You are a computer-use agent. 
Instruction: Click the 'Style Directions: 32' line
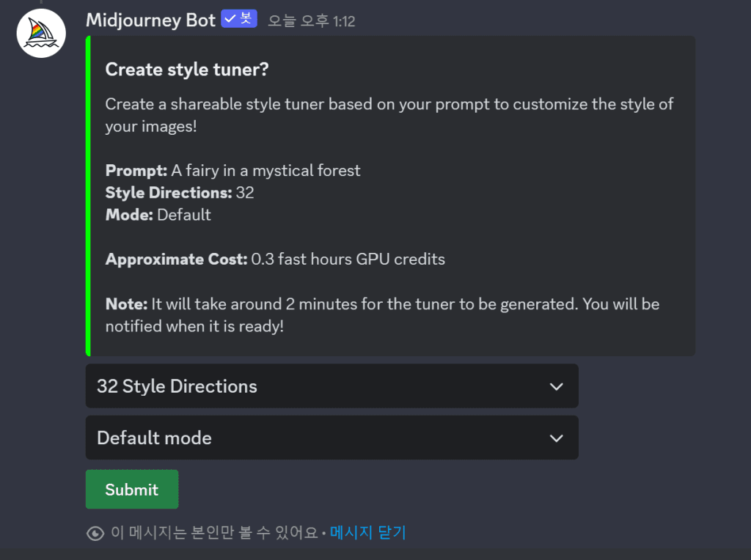(180, 193)
